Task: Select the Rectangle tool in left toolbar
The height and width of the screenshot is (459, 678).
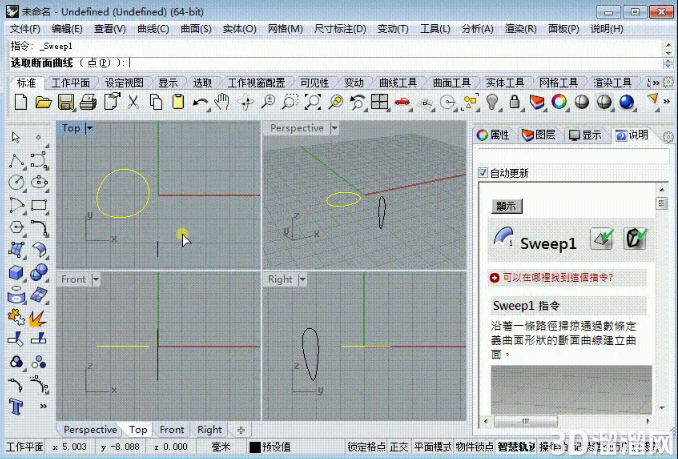Action: point(39,204)
